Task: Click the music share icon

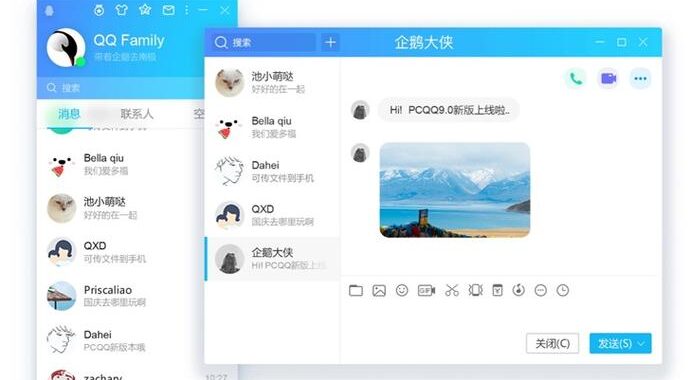Action: (x=518, y=290)
